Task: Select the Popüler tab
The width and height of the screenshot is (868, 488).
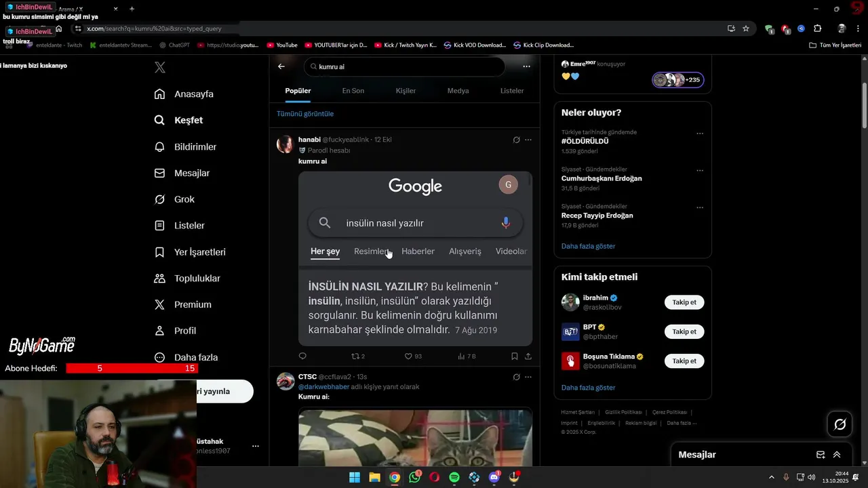Action: click(298, 91)
